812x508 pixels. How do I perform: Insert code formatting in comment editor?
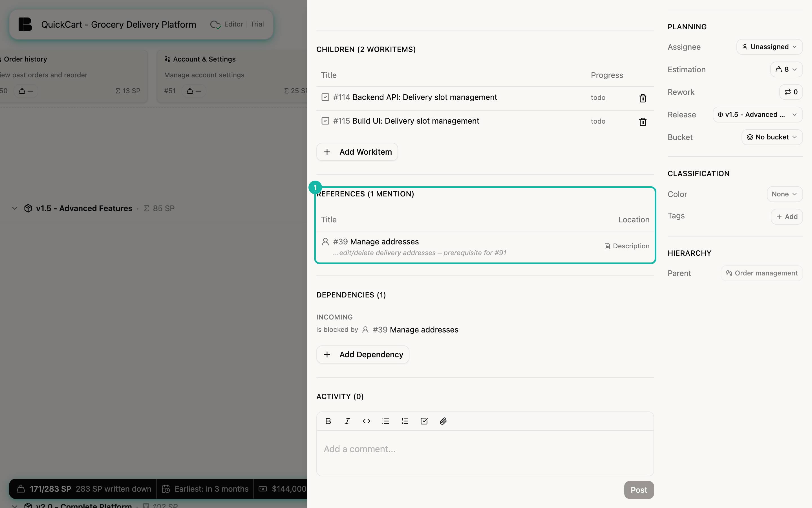pyautogui.click(x=367, y=421)
